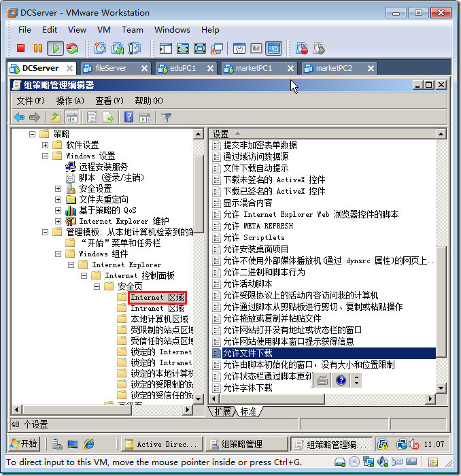
Task: Click the filter funnel icon
Action: [166, 117]
